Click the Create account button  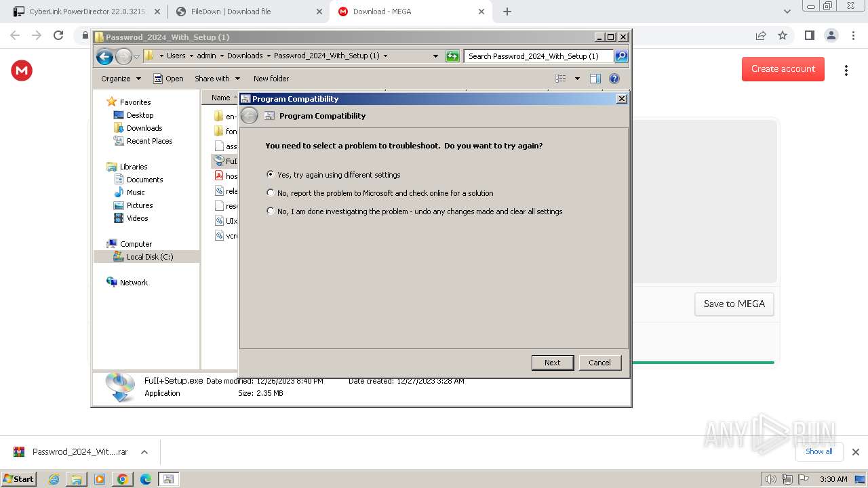pyautogui.click(x=783, y=69)
